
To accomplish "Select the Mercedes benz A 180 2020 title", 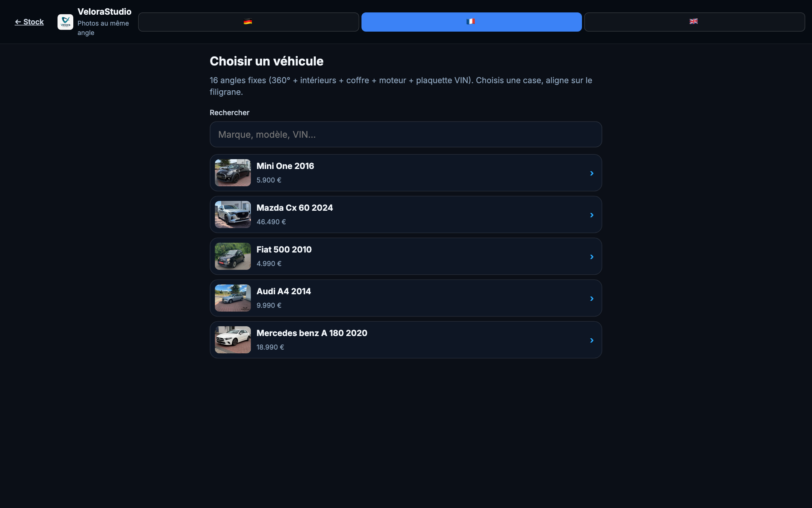I will 312,333.
